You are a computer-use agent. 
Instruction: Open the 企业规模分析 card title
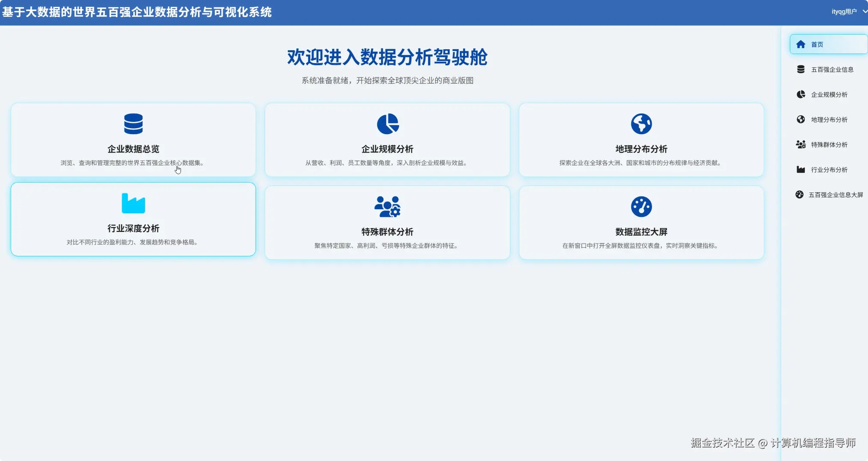coord(387,149)
